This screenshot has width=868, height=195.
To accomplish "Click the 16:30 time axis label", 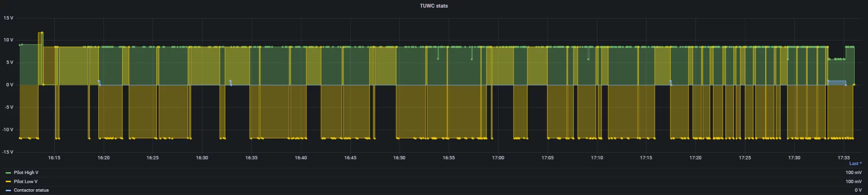I will point(202,158).
